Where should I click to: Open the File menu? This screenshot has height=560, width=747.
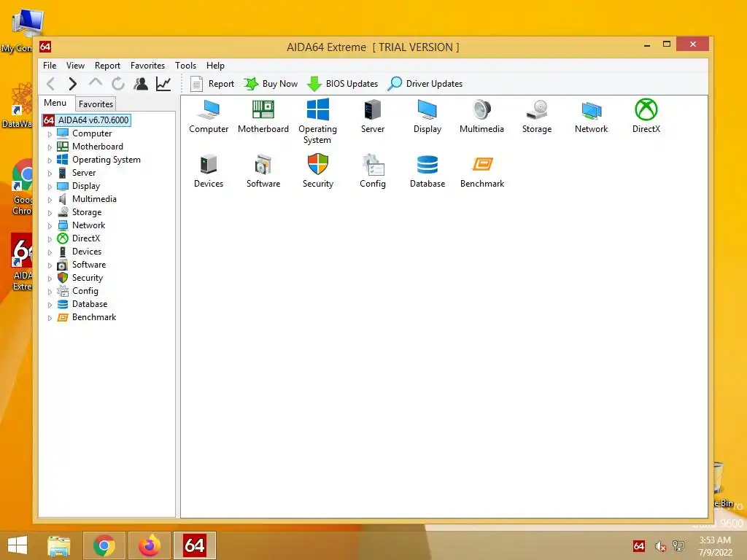tap(50, 65)
